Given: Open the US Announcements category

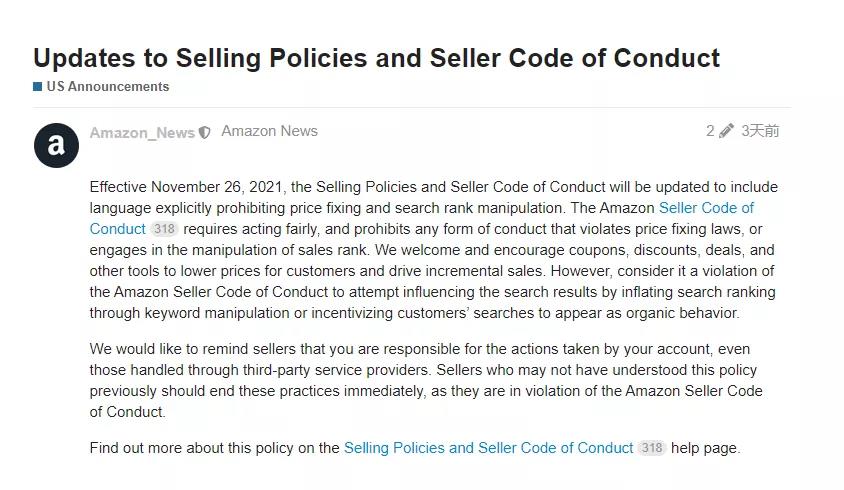Looking at the screenshot, I should tap(108, 87).
